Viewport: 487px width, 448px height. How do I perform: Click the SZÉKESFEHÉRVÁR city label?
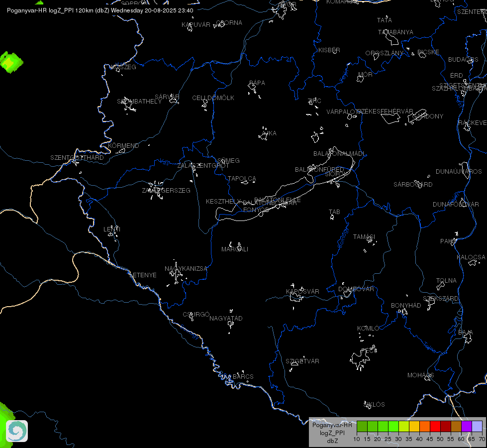point(385,111)
